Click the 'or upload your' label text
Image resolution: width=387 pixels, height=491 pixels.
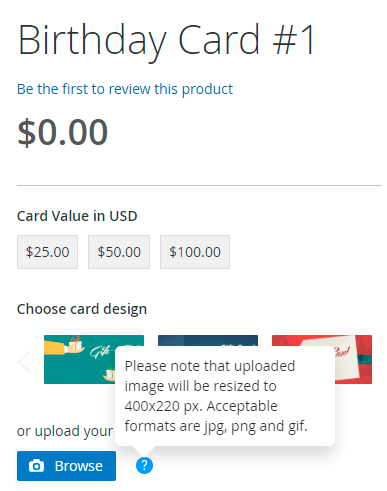(65, 431)
